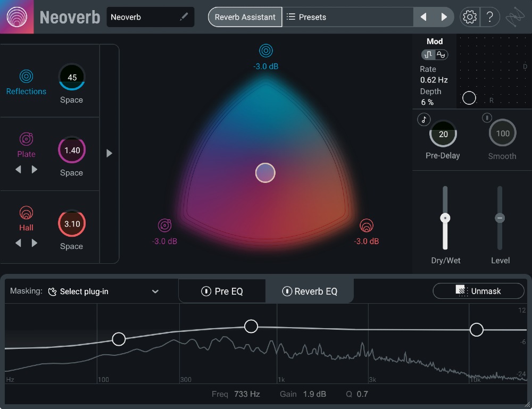
Task: Open the help question mark
Action: click(x=491, y=16)
